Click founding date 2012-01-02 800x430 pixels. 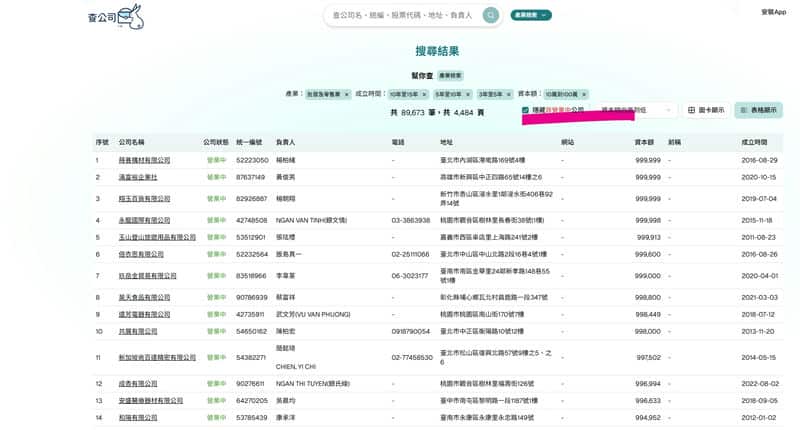pos(759,417)
